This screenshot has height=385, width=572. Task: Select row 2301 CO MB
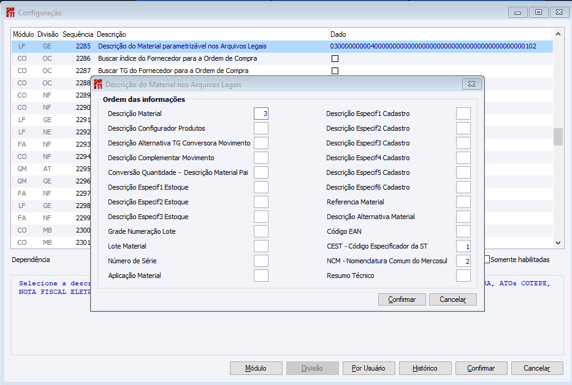click(x=51, y=242)
